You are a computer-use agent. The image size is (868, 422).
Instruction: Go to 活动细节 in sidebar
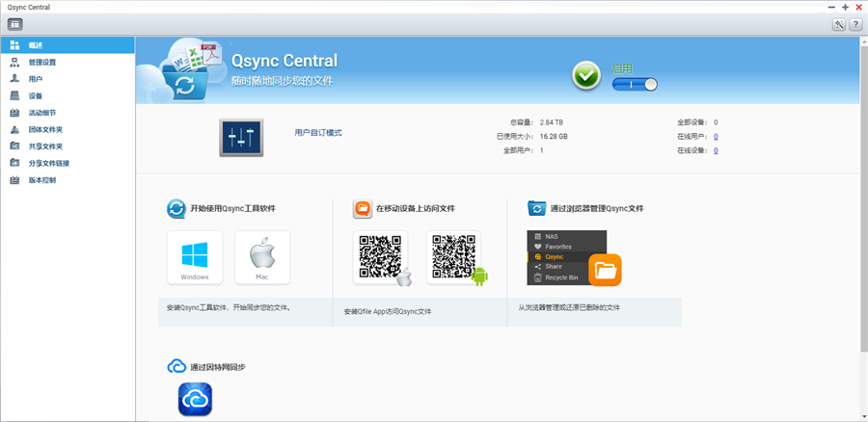(x=42, y=113)
